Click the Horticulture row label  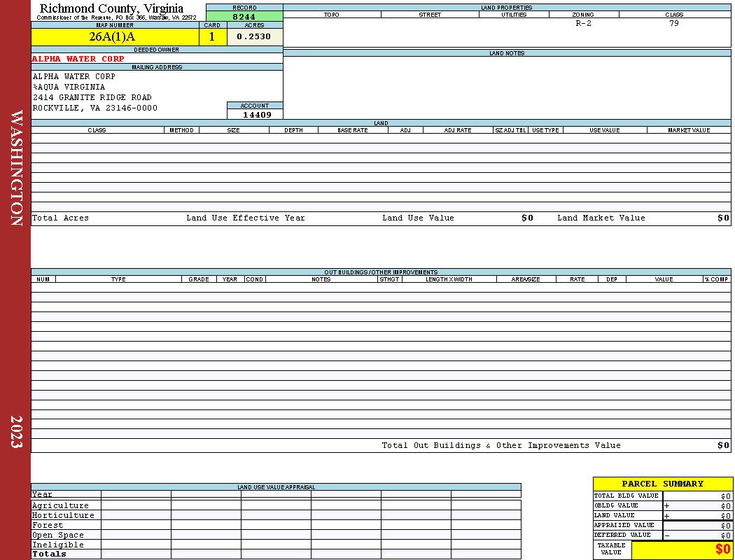click(63, 515)
